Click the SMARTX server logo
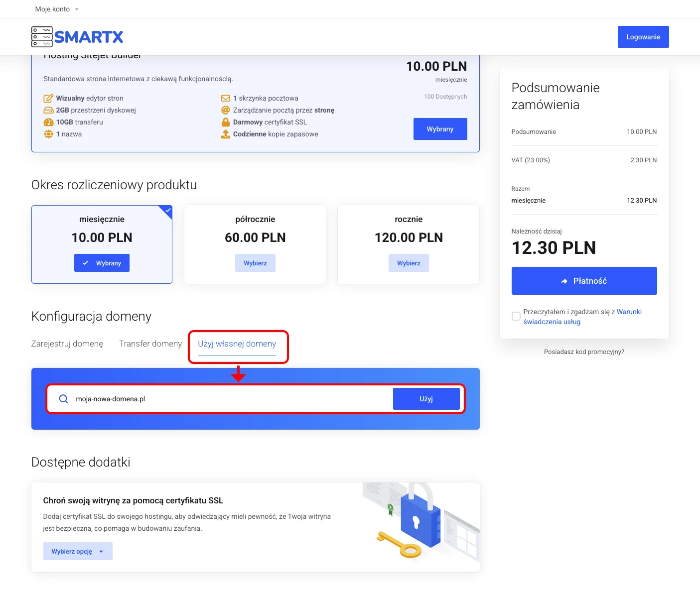Screen dimensions: 700x590 [x=77, y=37]
